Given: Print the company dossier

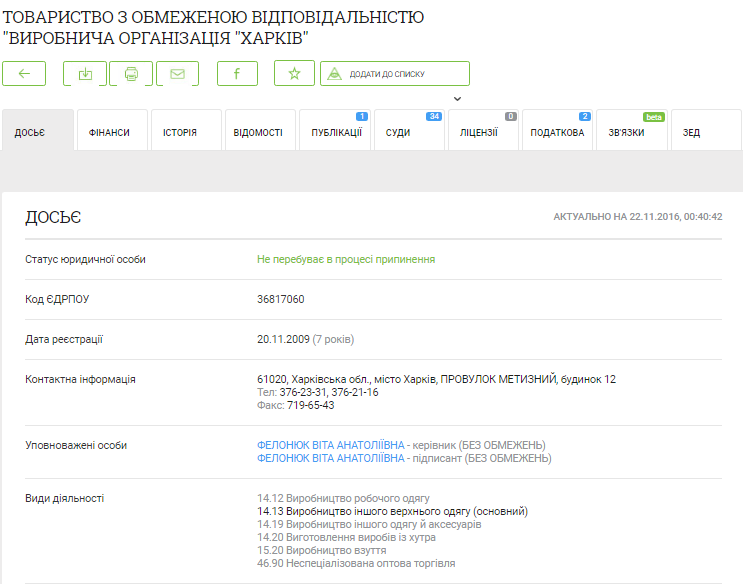Looking at the screenshot, I should click(131, 74).
